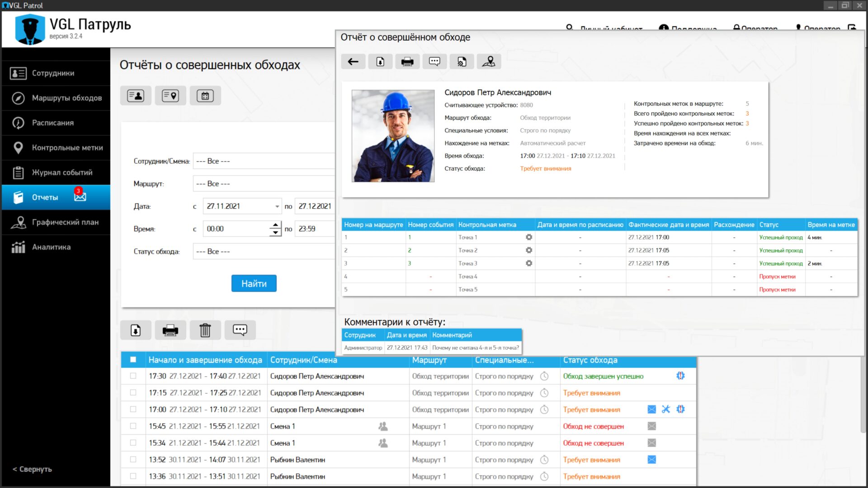Viewport: 868px width, 488px height.
Task: Check the 17:00 27.12.2021 report row
Action: click(133, 409)
